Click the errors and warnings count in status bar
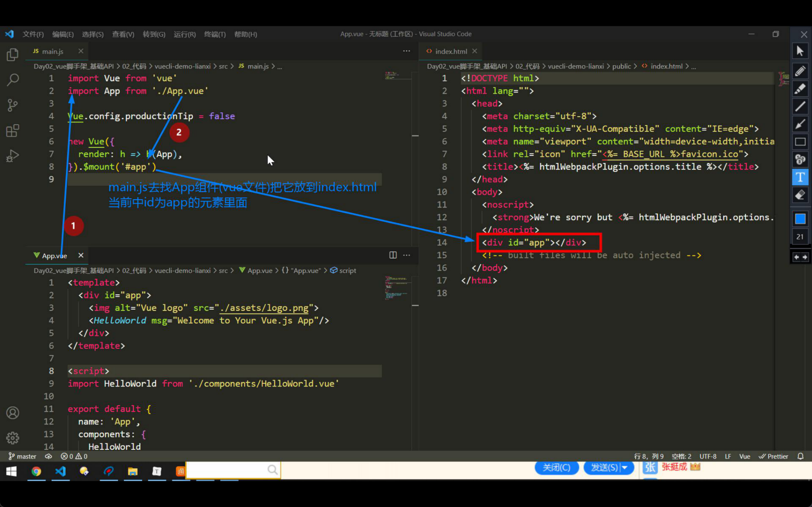Image resolution: width=812 pixels, height=507 pixels. click(x=74, y=456)
